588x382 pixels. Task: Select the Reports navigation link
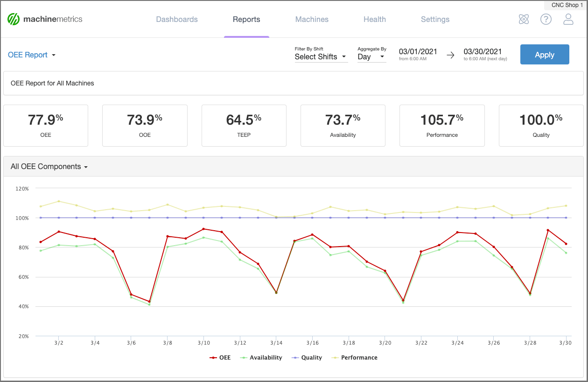pos(246,19)
